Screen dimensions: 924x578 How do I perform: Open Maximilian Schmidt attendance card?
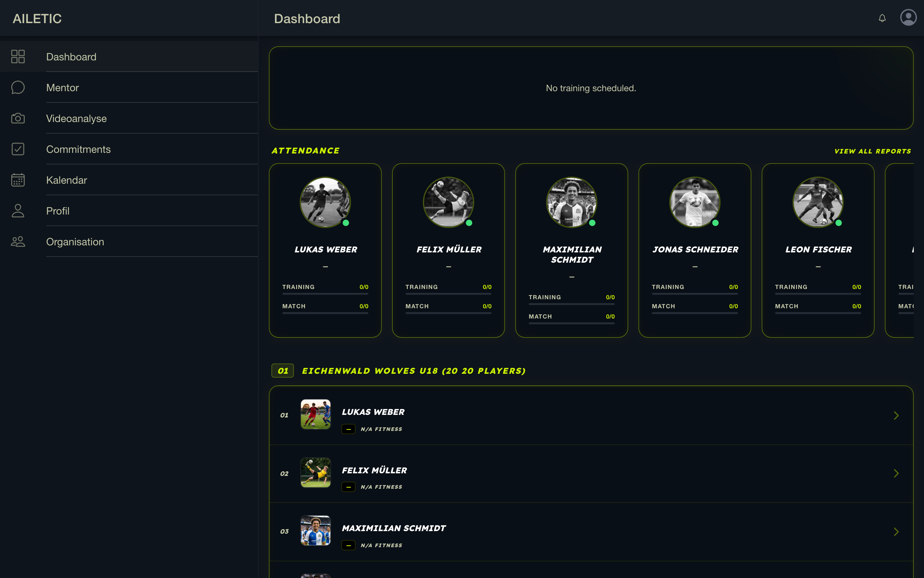click(572, 250)
